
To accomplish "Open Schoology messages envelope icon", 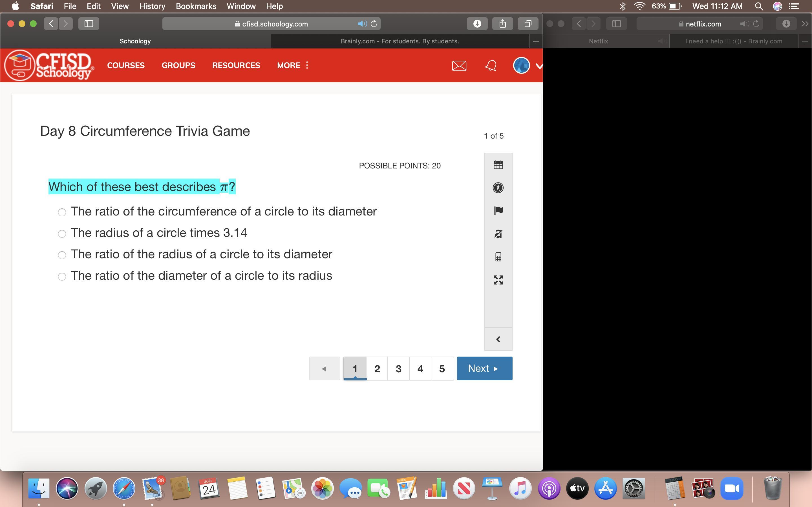I will tap(459, 66).
